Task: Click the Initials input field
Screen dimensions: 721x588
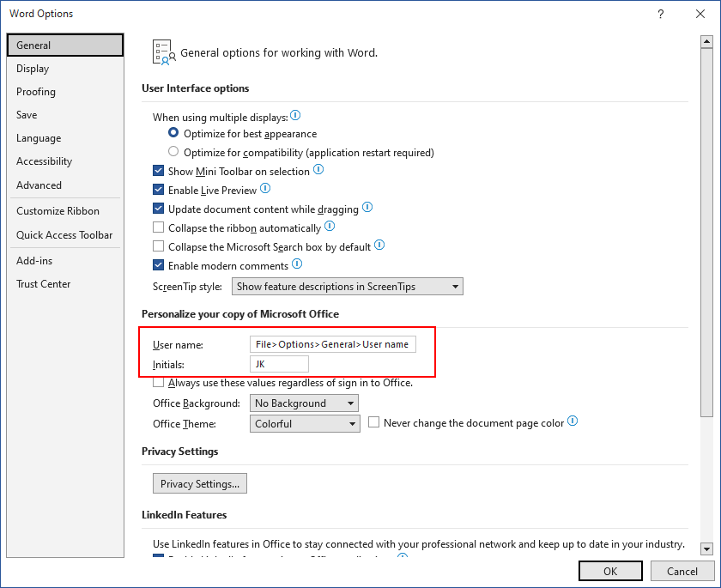Action: coord(279,364)
